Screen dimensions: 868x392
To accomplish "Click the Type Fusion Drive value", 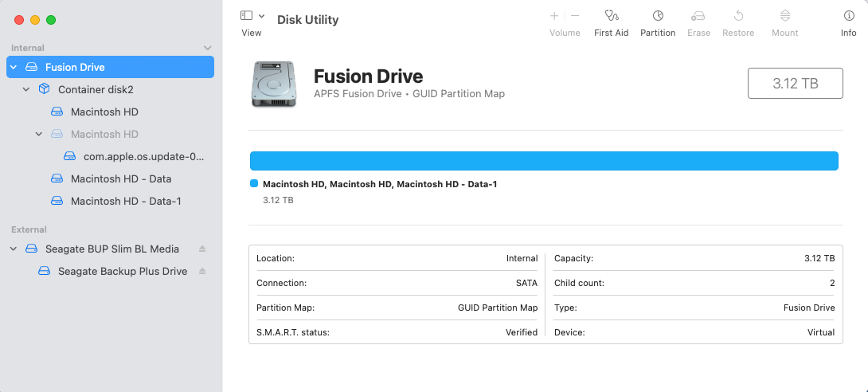I will [809, 308].
